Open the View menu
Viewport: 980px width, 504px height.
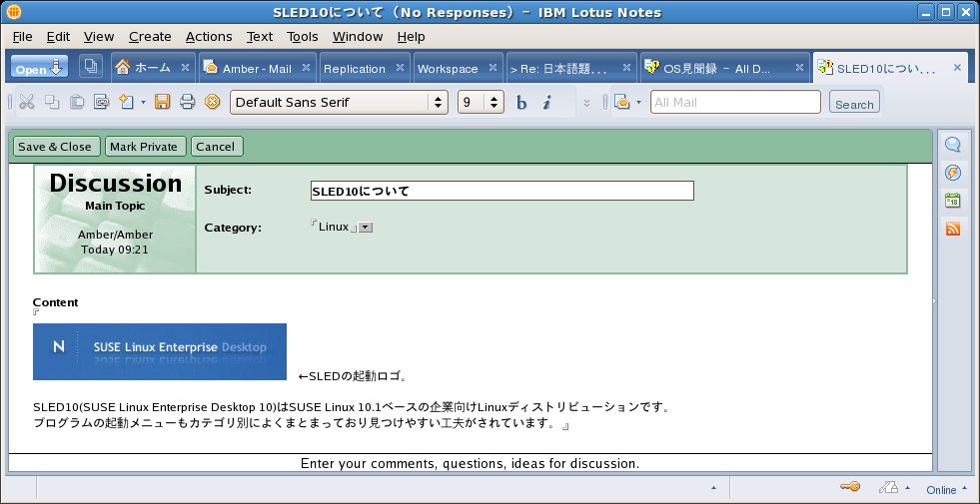click(99, 37)
